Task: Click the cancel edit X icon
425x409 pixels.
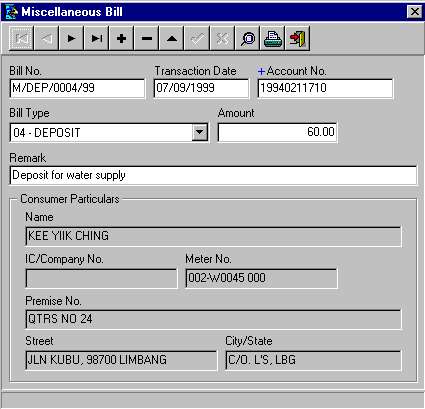Action: [x=222, y=38]
